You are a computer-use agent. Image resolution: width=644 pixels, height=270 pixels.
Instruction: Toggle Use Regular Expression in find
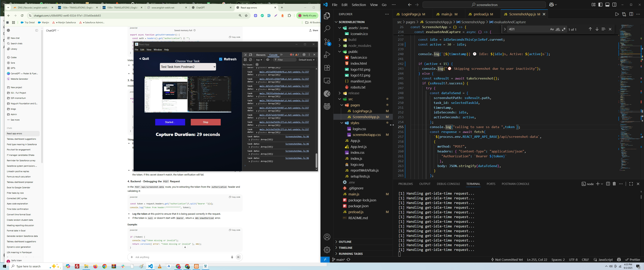(564, 29)
